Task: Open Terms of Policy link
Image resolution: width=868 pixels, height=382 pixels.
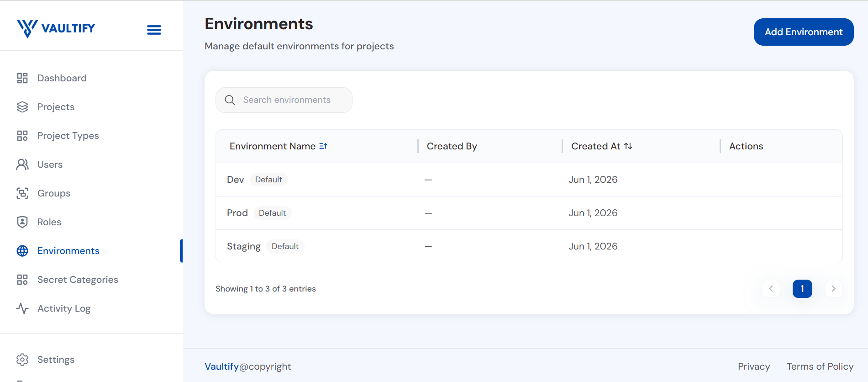Action: click(x=820, y=366)
